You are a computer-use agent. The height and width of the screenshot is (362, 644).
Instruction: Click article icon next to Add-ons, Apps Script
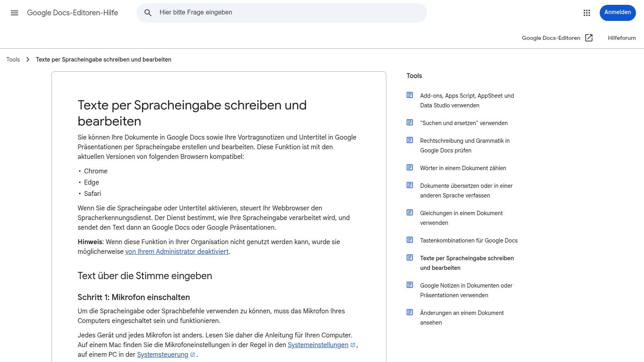click(x=410, y=95)
